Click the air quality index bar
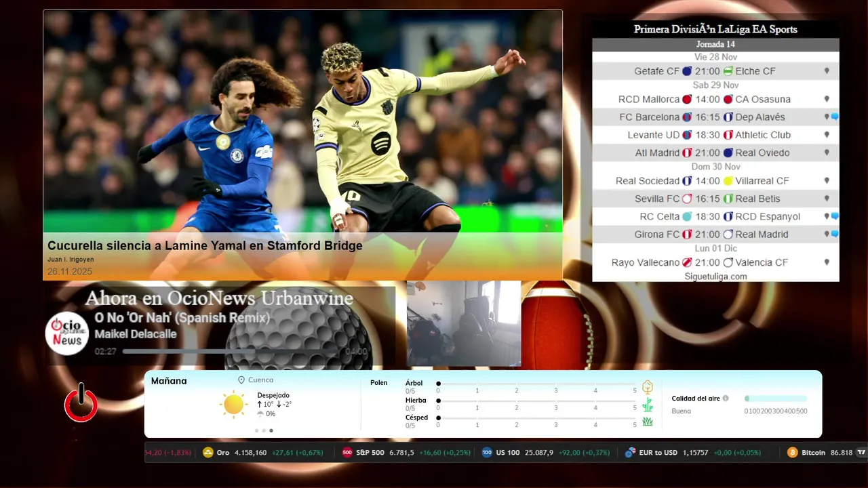Image resolution: width=868 pixels, height=488 pixels. (776, 399)
